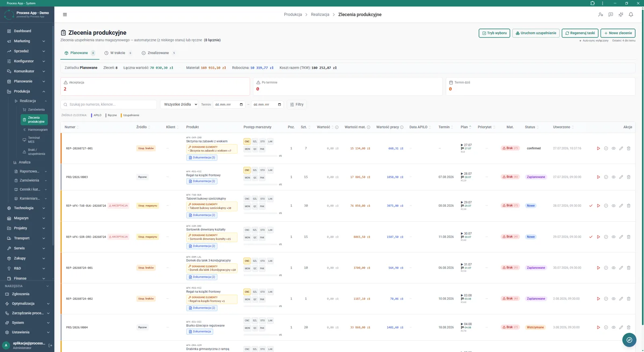Open the user settings icon in the header
Viewport: 644px width, 352px height.
point(601,14)
